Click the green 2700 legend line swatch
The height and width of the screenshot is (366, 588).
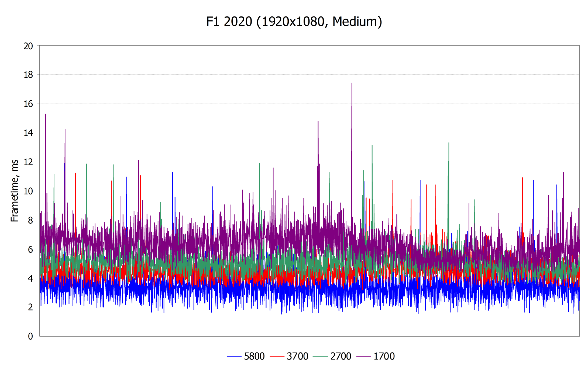coord(320,356)
